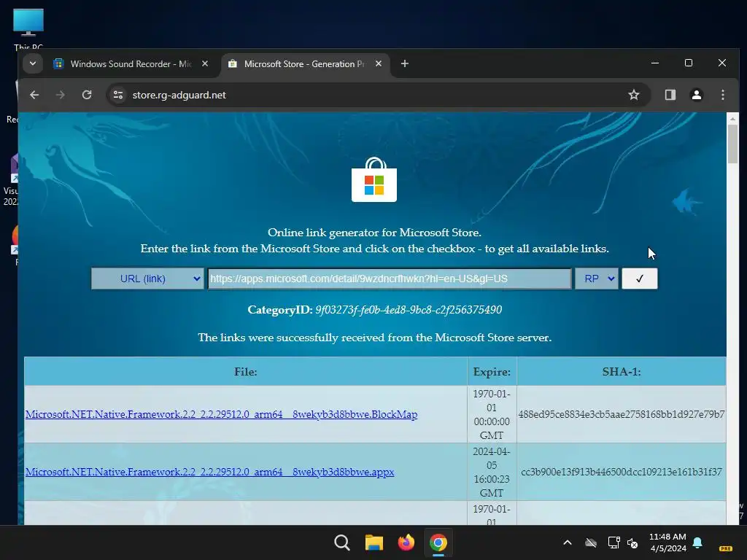Open Chrome three-dot menu
This screenshot has height=560, width=747.
click(723, 95)
